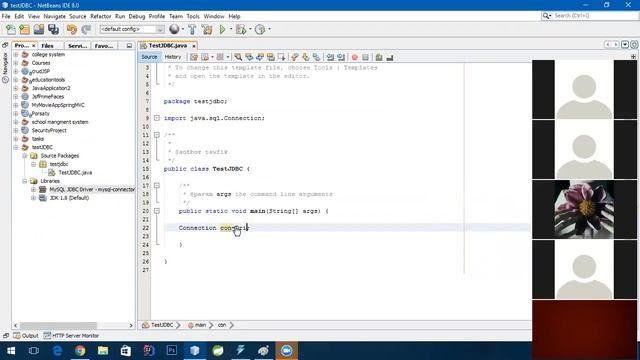The width and height of the screenshot is (640, 360).
Task: Switch editor to History view
Action: [173, 57]
